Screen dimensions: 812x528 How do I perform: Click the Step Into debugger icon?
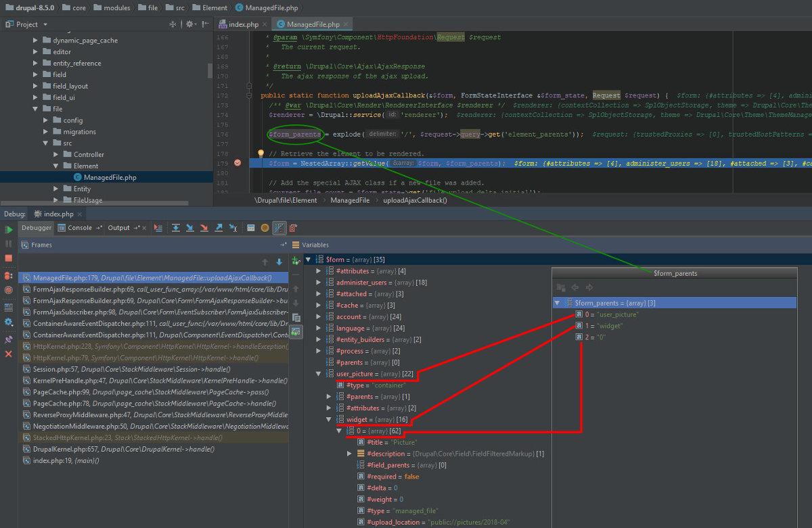190,228
